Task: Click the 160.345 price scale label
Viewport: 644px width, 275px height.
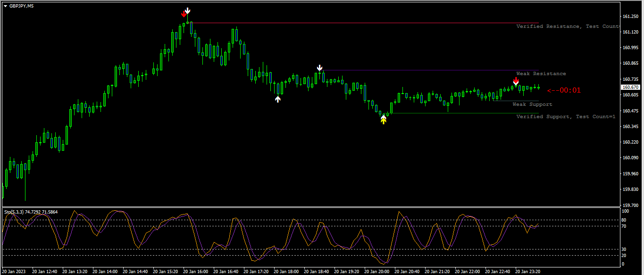Action: 630,127
